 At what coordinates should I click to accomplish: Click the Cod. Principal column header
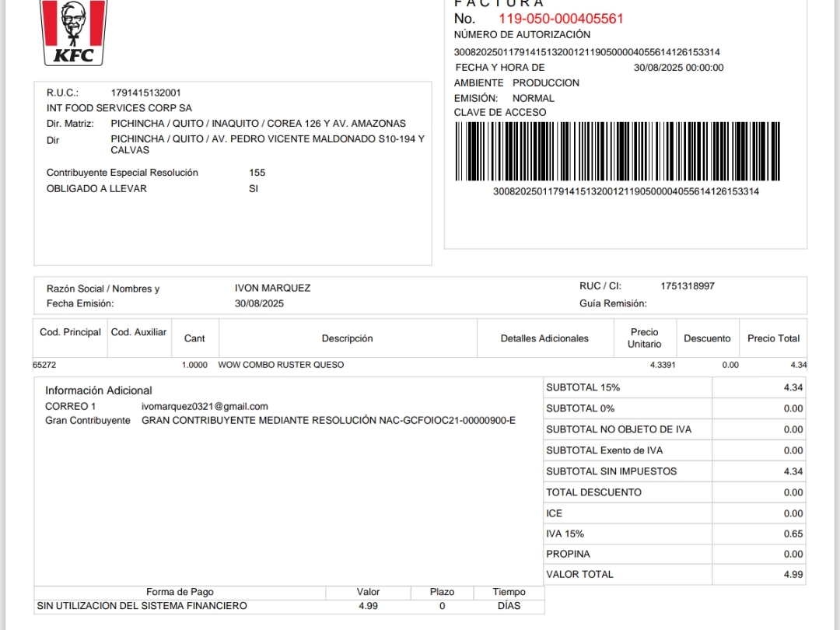[70, 332]
